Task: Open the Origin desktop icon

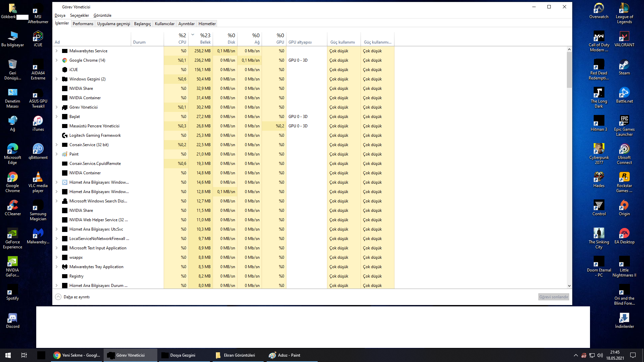Action: [624, 208]
